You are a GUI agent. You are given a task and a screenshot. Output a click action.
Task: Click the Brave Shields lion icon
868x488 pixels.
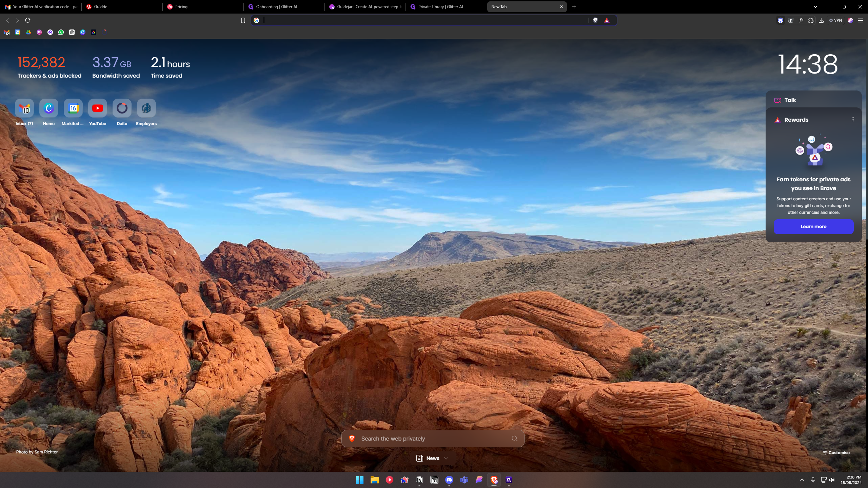(x=595, y=20)
